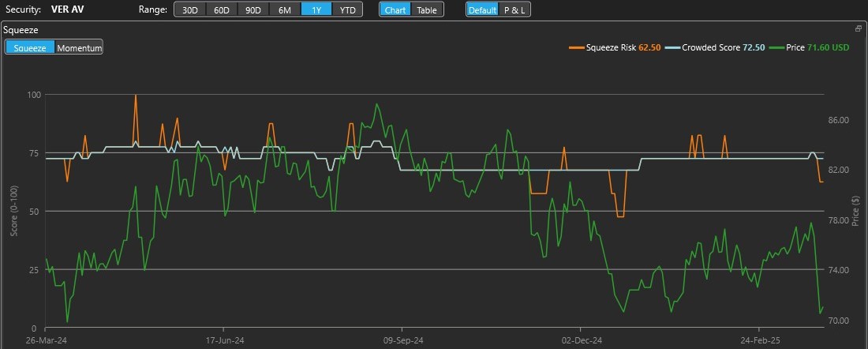Select the YTD range button
The height and width of the screenshot is (349, 868).
pos(347,10)
